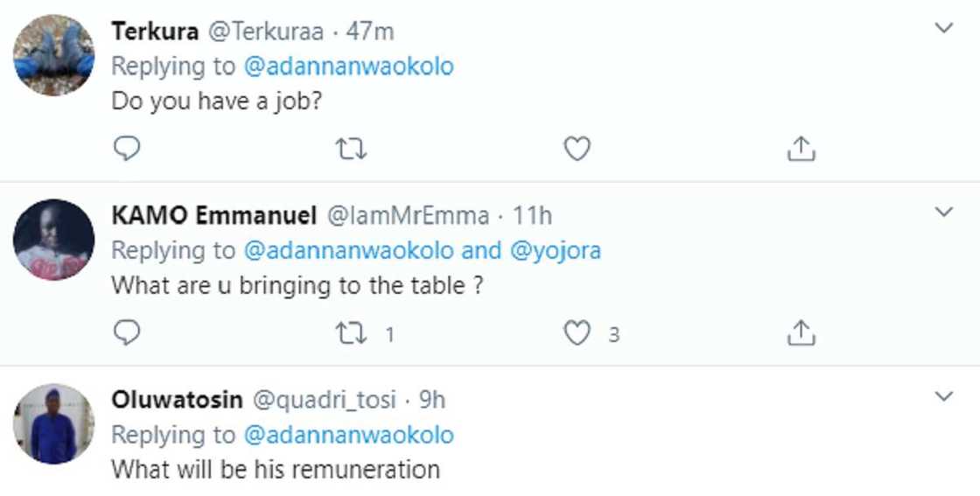Share Terkura's tweet

801,150
